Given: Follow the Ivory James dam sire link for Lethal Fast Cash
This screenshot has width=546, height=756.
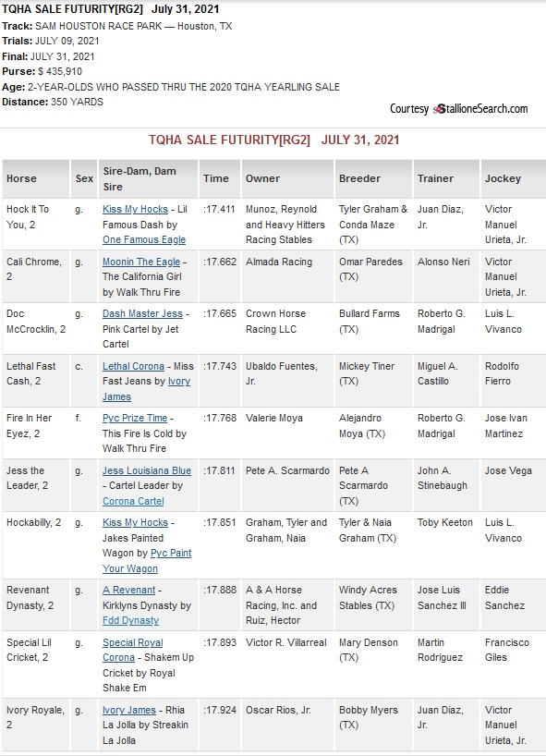Looking at the screenshot, I should [x=147, y=388].
